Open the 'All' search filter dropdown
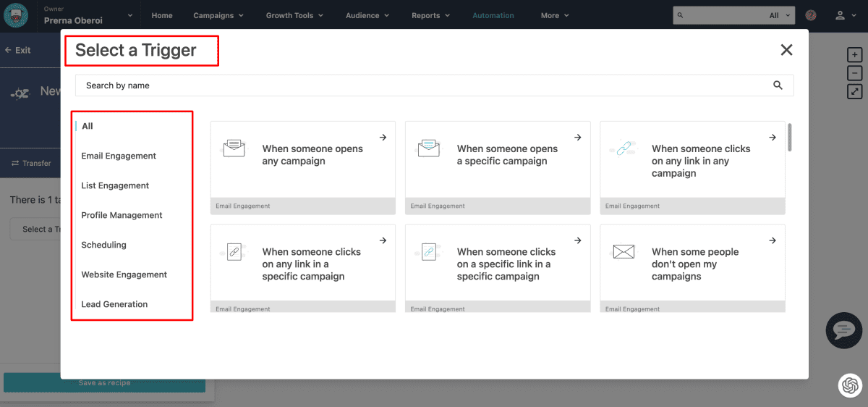Screen dimensions: 868x407 pyautogui.click(x=779, y=15)
